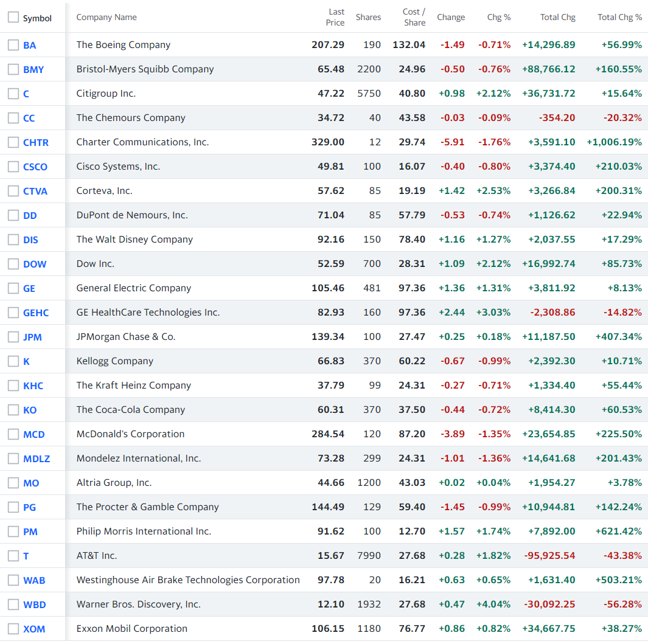
Task: Open the BMY symbol link
Action: (33, 70)
